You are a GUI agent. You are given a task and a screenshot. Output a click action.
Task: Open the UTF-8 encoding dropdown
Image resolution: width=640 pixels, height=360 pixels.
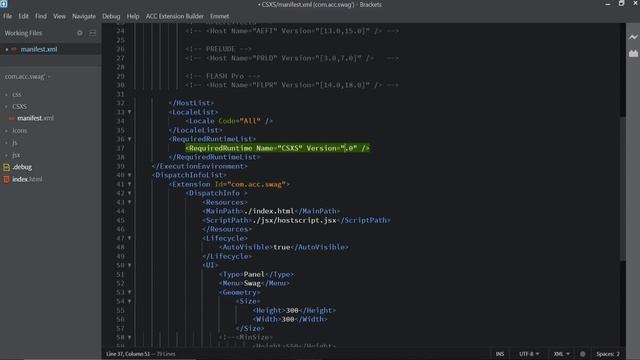tap(529, 354)
